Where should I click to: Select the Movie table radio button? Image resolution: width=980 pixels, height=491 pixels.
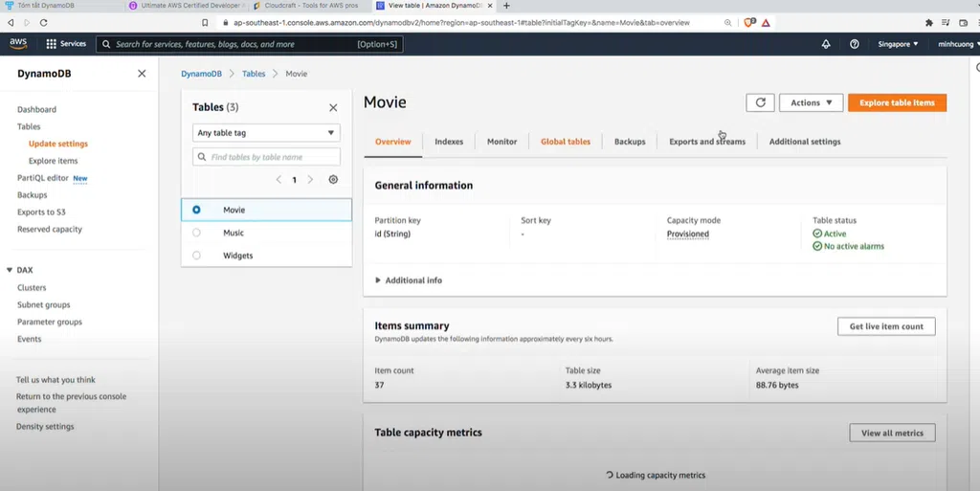pyautogui.click(x=196, y=210)
